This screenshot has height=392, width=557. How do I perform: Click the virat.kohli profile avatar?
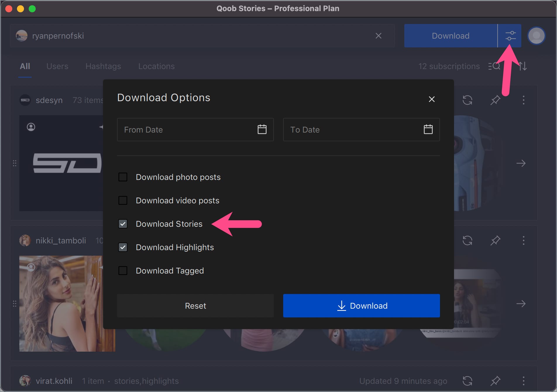coord(25,381)
